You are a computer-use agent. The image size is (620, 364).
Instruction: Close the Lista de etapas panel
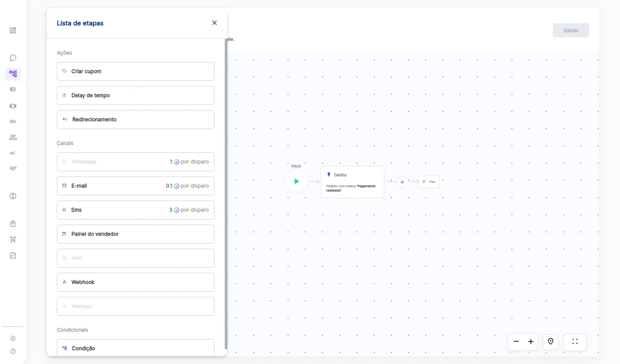214,23
